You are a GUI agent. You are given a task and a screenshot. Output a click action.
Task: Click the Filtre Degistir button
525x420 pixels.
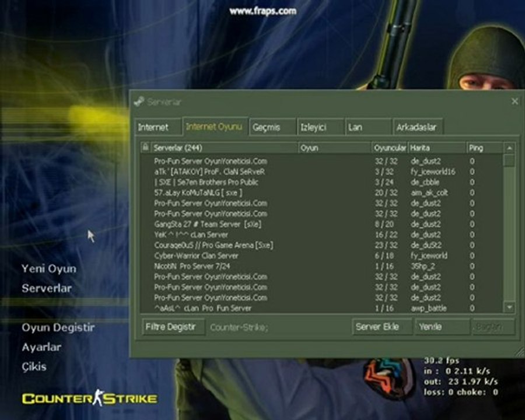pyautogui.click(x=173, y=327)
